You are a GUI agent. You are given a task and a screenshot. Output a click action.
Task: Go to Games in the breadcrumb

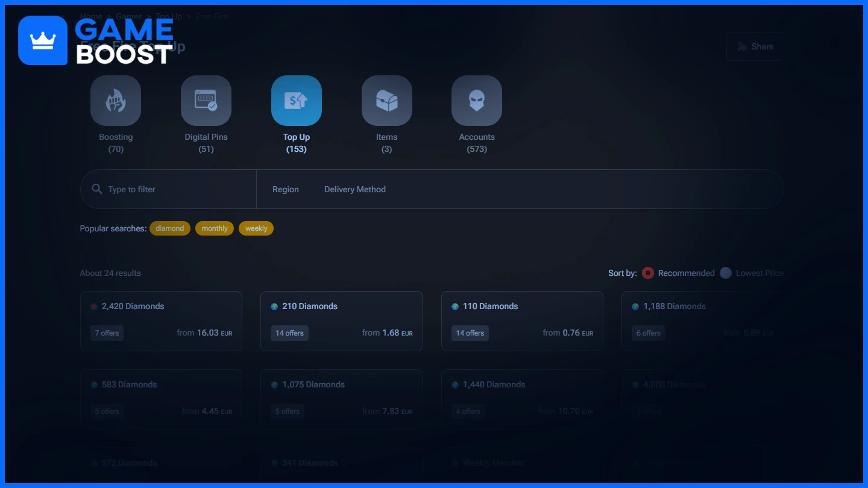click(x=129, y=16)
